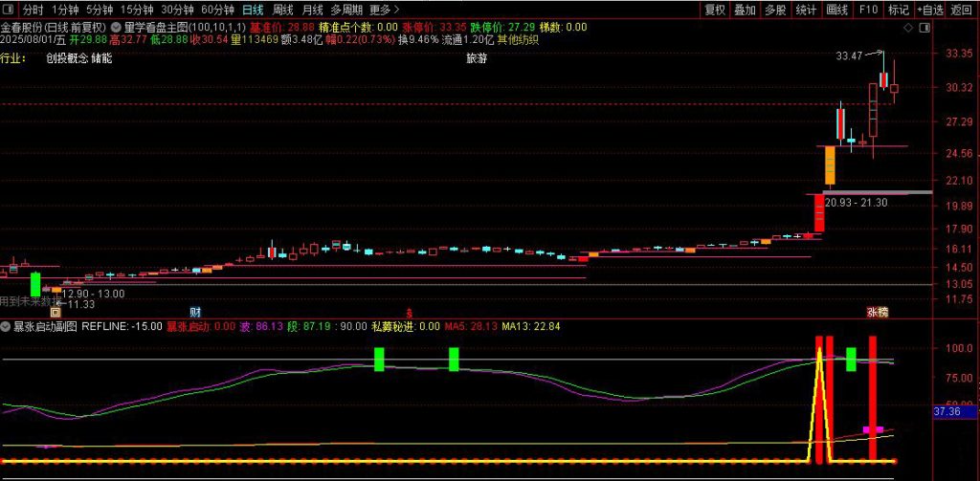This screenshot has width=980, height=481.
Task: Click the 33.47 high price annotation
Action: coord(849,57)
